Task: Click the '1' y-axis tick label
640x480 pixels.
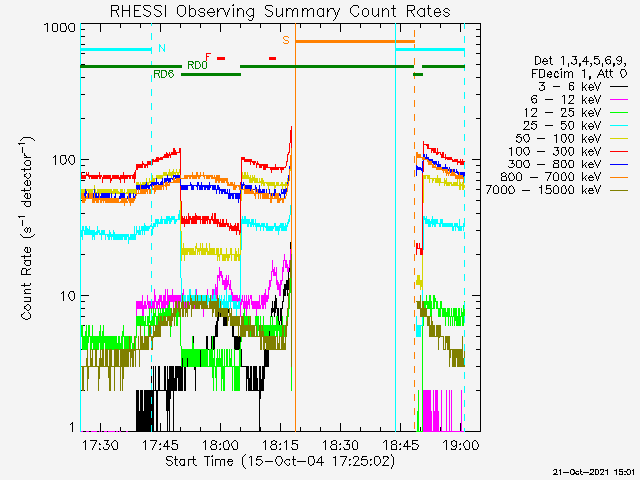Action: click(72, 427)
